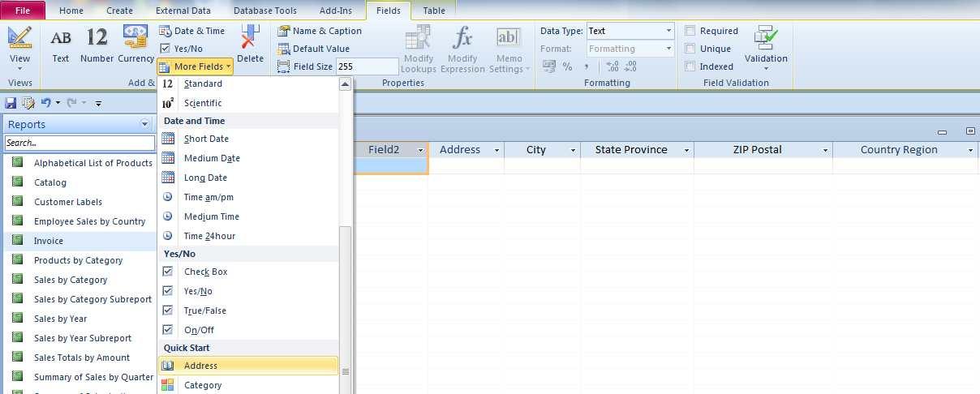Open the View dropdown button
The height and width of the screenshot is (394, 980).
click(19, 58)
